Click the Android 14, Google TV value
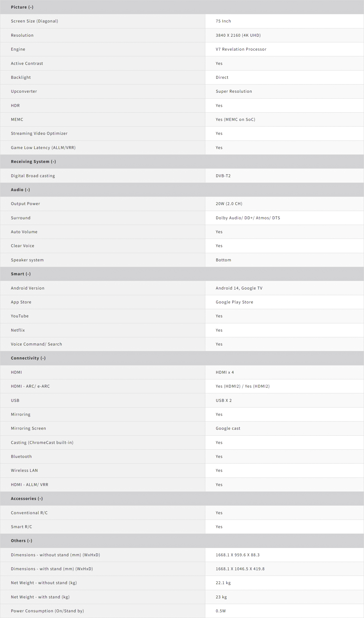 pos(239,288)
